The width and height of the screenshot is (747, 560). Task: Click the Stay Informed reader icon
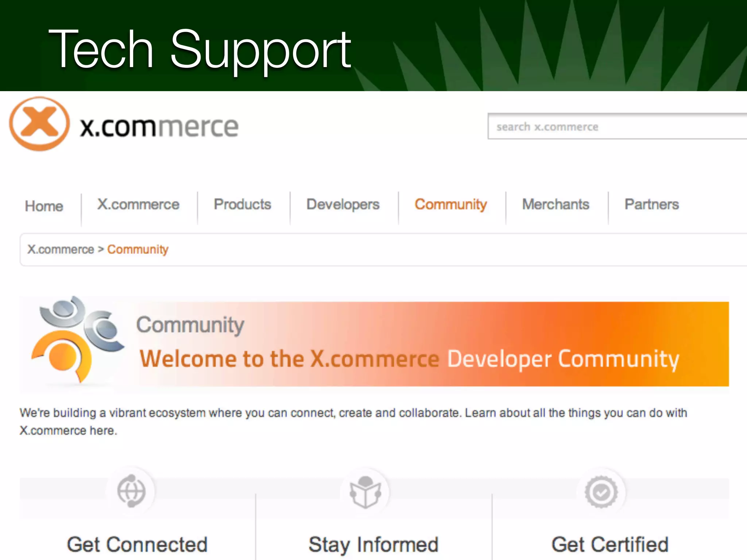pos(365,492)
